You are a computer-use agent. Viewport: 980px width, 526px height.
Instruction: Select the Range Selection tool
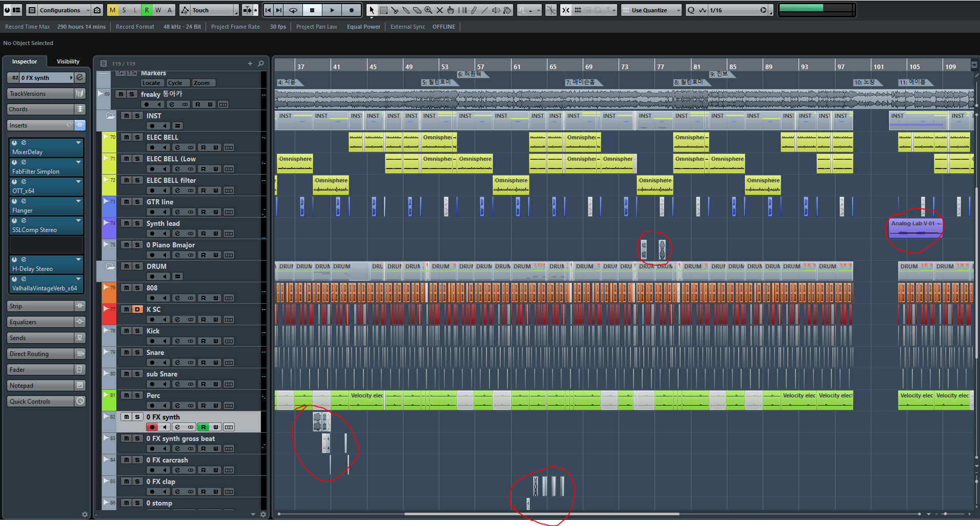click(383, 10)
